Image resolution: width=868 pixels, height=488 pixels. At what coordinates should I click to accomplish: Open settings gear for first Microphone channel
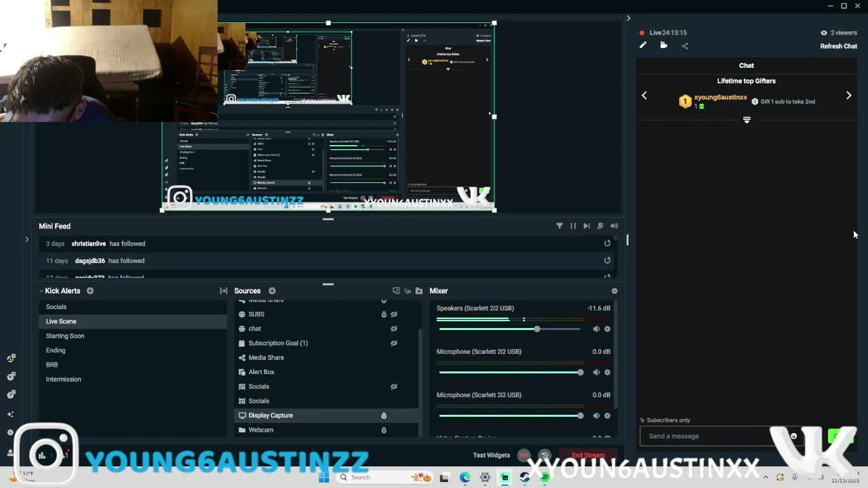pyautogui.click(x=607, y=372)
